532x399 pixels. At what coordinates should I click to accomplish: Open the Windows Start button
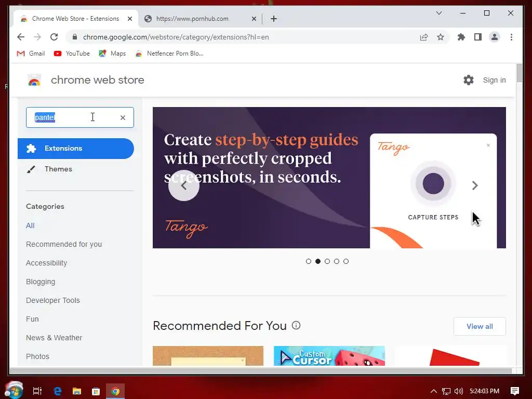click(x=14, y=390)
